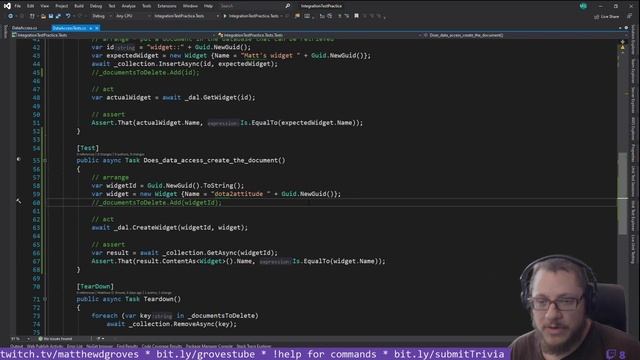640x360 pixels.
Task: Open the Web Publish Activity tab
Action: point(45,346)
